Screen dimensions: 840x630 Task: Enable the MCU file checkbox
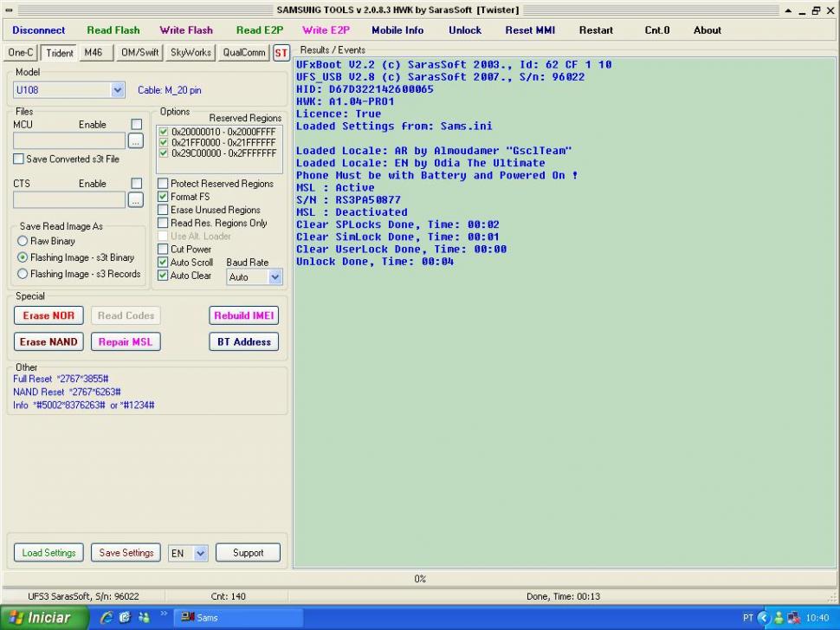(137, 125)
